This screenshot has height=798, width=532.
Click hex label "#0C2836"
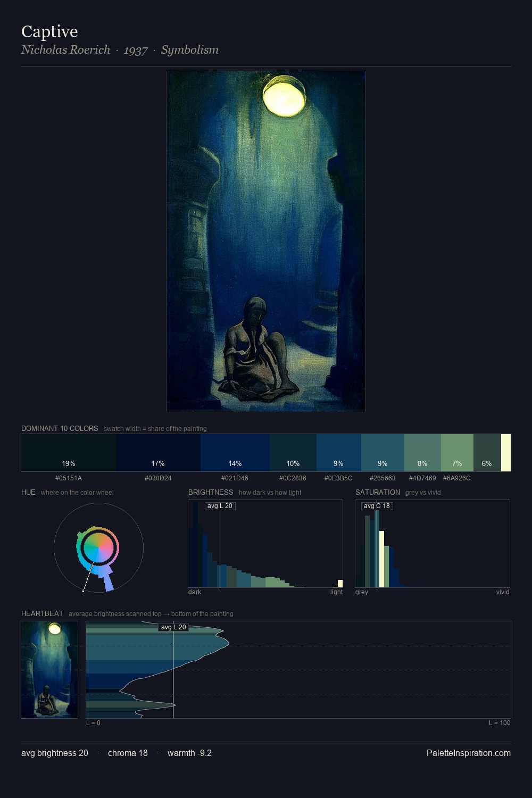pyautogui.click(x=293, y=478)
